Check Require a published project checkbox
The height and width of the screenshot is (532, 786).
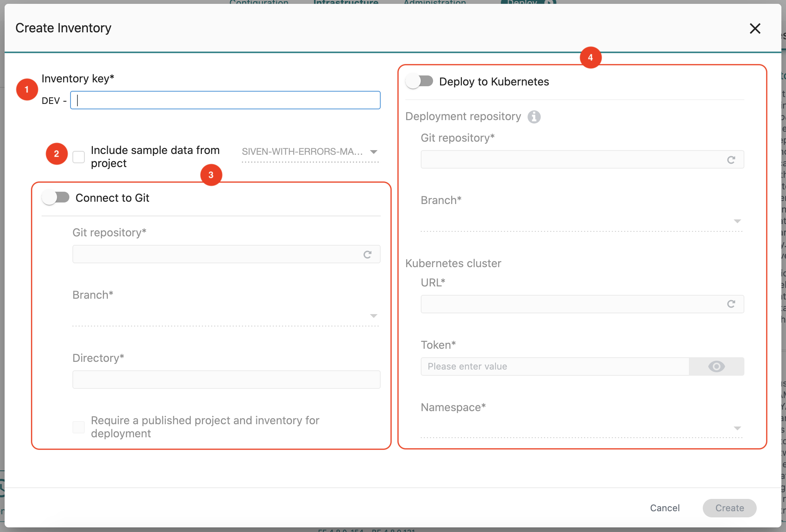(x=79, y=427)
